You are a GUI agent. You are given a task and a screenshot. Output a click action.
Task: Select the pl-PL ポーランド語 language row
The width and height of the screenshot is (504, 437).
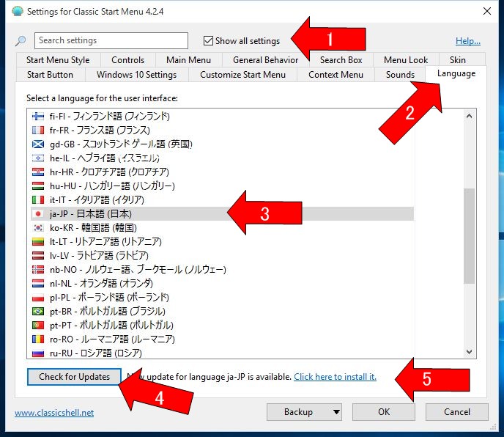(222, 298)
